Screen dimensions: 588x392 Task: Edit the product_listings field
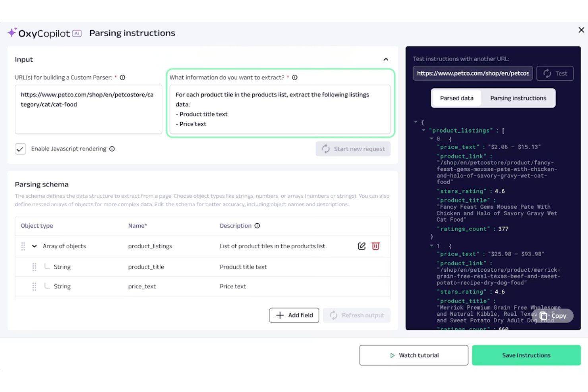[x=362, y=246]
